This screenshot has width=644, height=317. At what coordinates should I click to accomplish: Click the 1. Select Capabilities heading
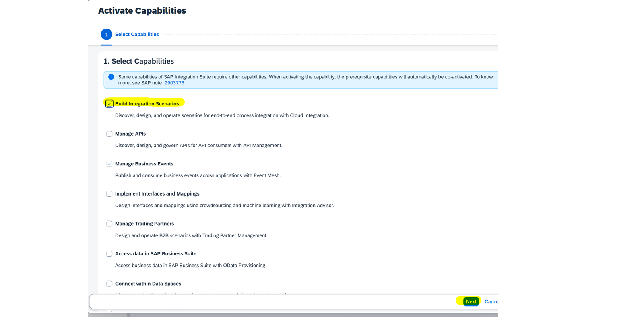pyautogui.click(x=139, y=61)
